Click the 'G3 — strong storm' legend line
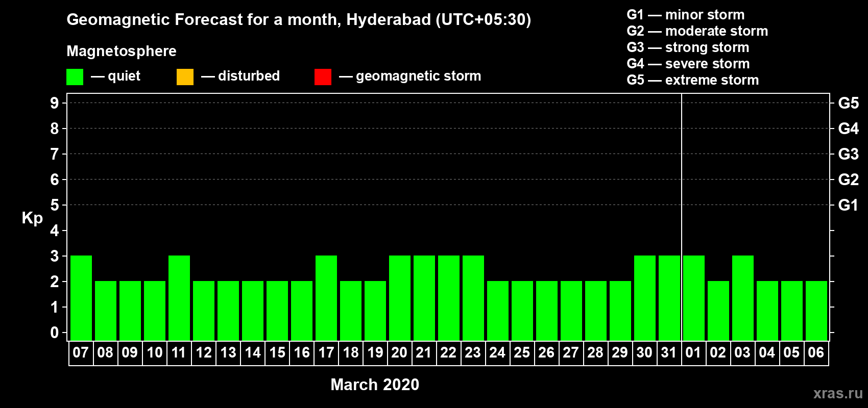This screenshot has width=868, height=408. click(688, 47)
